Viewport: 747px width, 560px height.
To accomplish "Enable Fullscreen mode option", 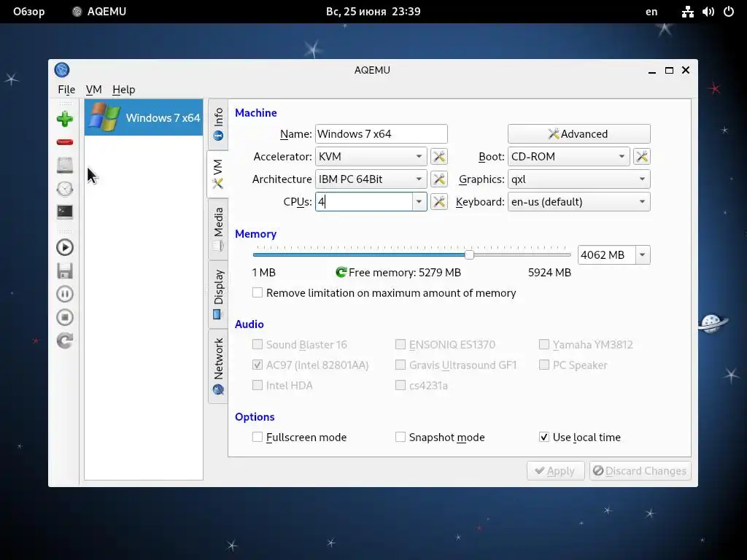I will pyautogui.click(x=258, y=437).
